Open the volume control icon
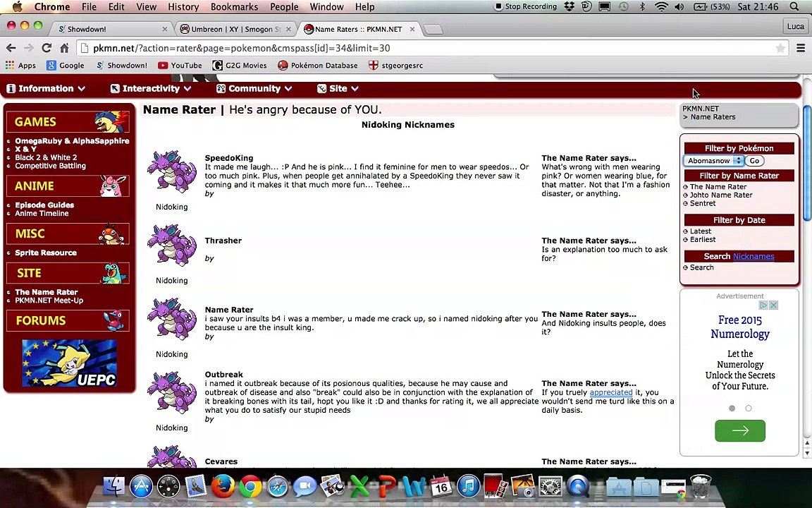Viewport: 812px width, 508px height. (x=678, y=7)
